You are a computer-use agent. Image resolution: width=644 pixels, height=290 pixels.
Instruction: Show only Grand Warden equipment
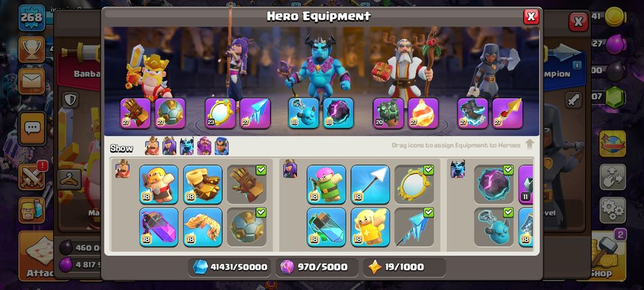pyautogui.click(x=204, y=146)
